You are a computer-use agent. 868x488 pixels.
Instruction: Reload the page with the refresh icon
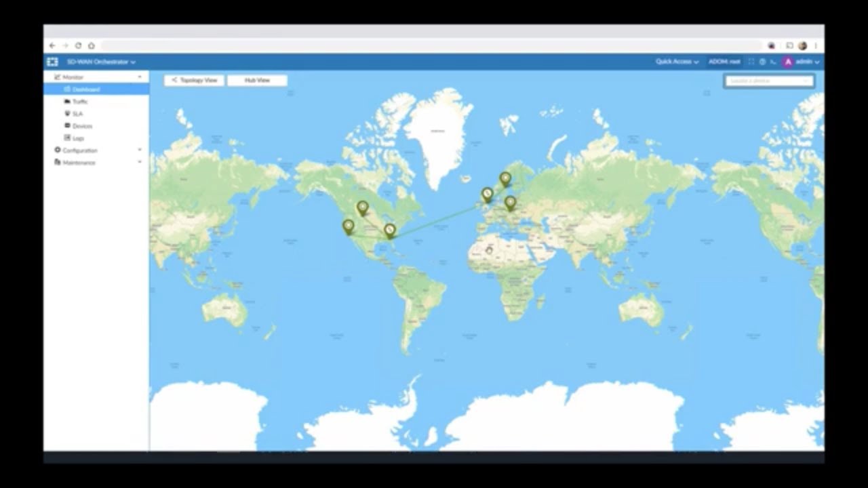coord(78,45)
